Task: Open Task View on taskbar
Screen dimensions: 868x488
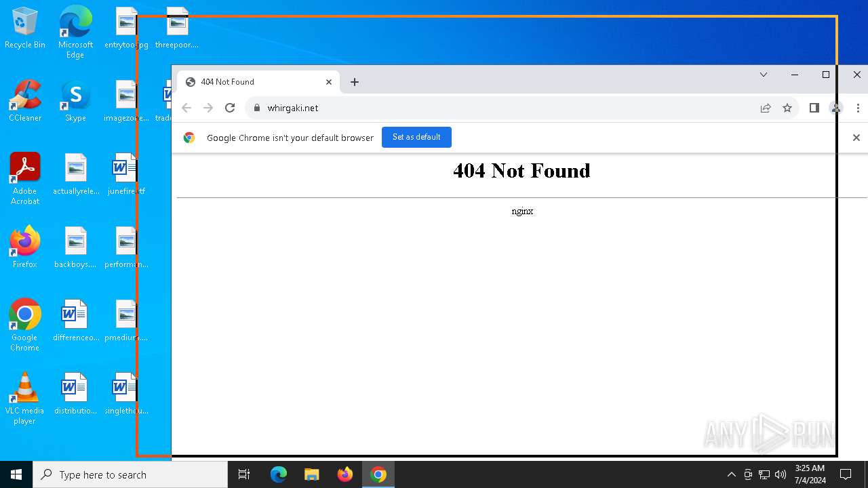Action: (244, 474)
